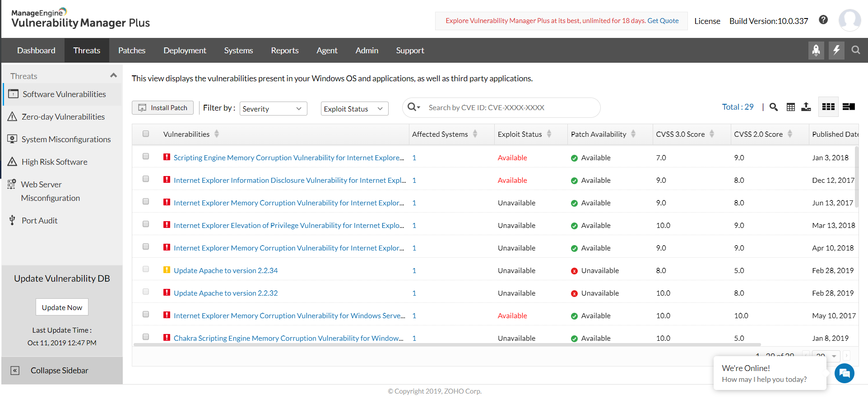Image resolution: width=868 pixels, height=399 pixels.
Task: Open the live chat bubble icon
Action: pyautogui.click(x=844, y=373)
